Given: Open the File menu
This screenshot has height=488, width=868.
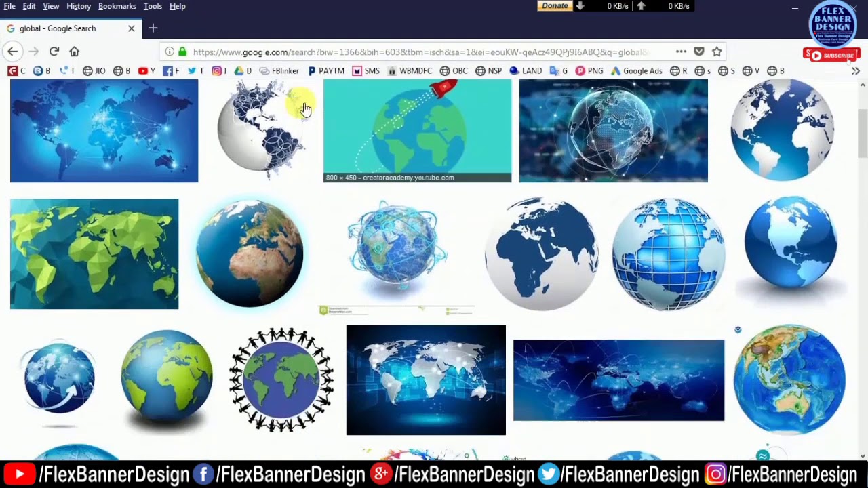Looking at the screenshot, I should 9,6.
